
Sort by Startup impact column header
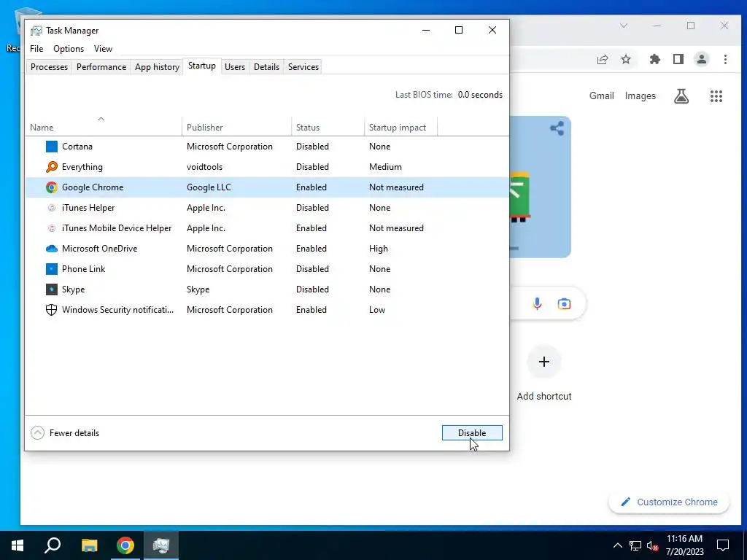point(400,127)
